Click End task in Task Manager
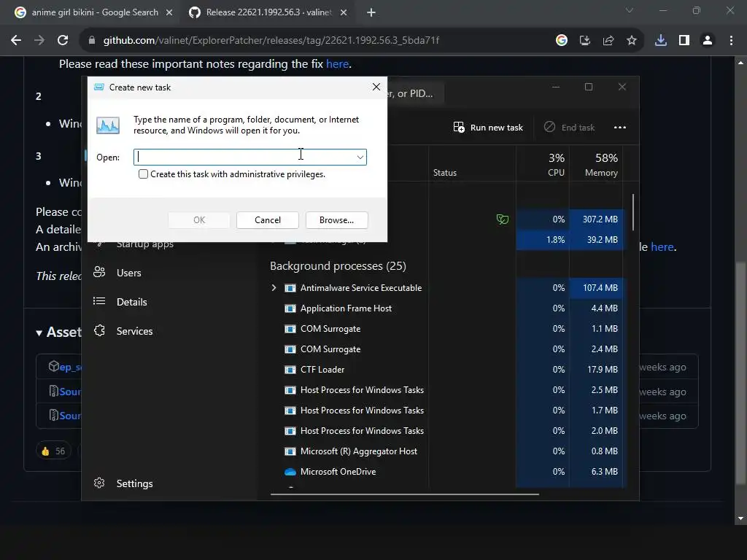The width and height of the screenshot is (747, 560). [569, 128]
